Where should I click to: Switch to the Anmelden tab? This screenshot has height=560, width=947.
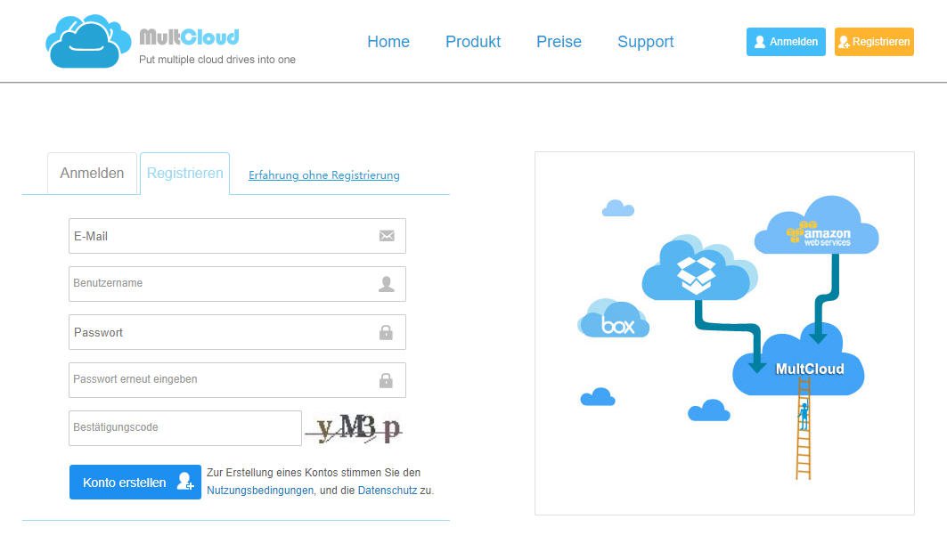tap(92, 174)
